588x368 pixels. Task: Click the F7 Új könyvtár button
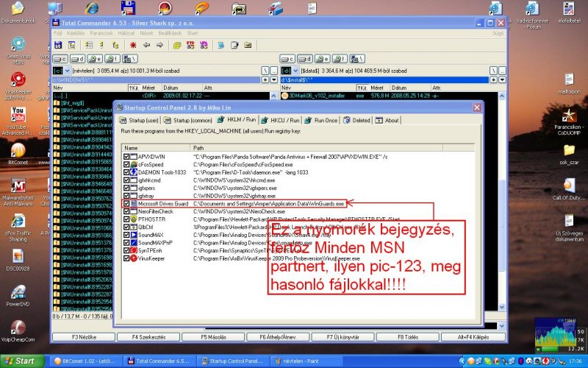click(343, 337)
